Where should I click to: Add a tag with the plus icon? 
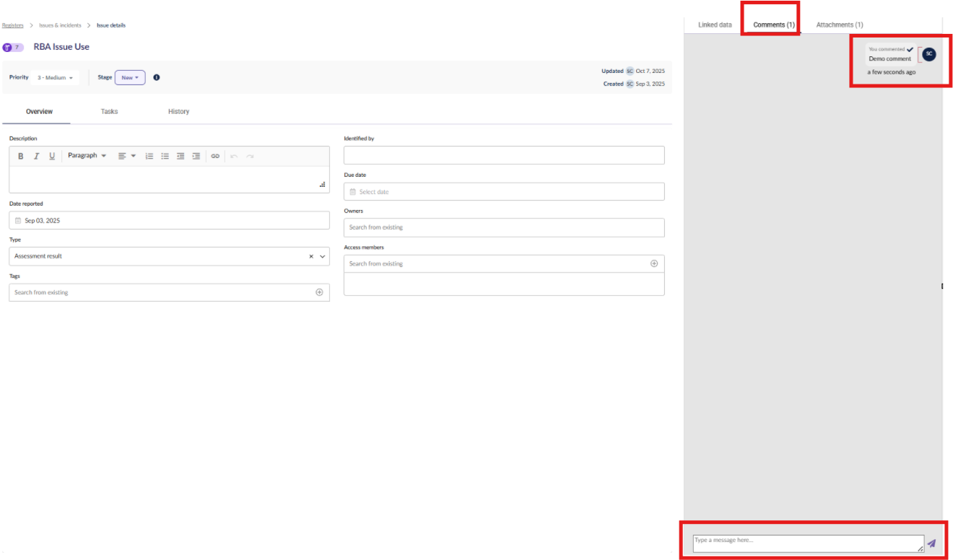coord(319,292)
